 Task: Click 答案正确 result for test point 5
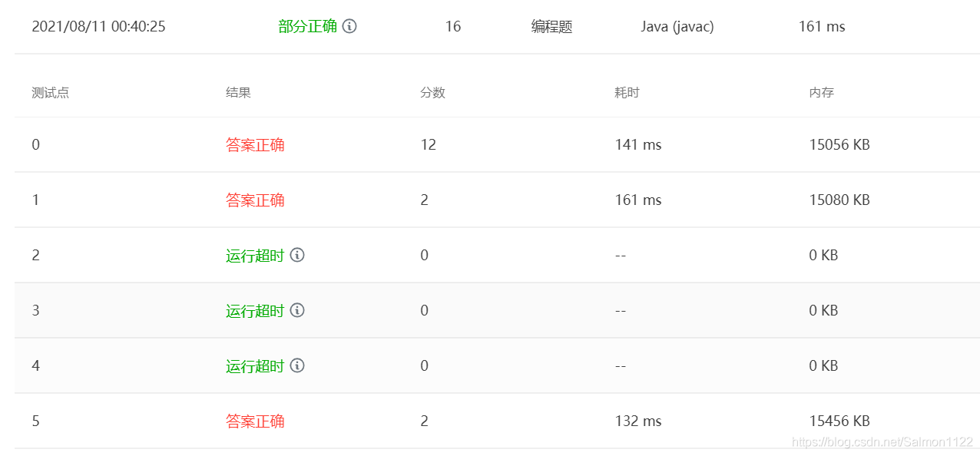(255, 421)
